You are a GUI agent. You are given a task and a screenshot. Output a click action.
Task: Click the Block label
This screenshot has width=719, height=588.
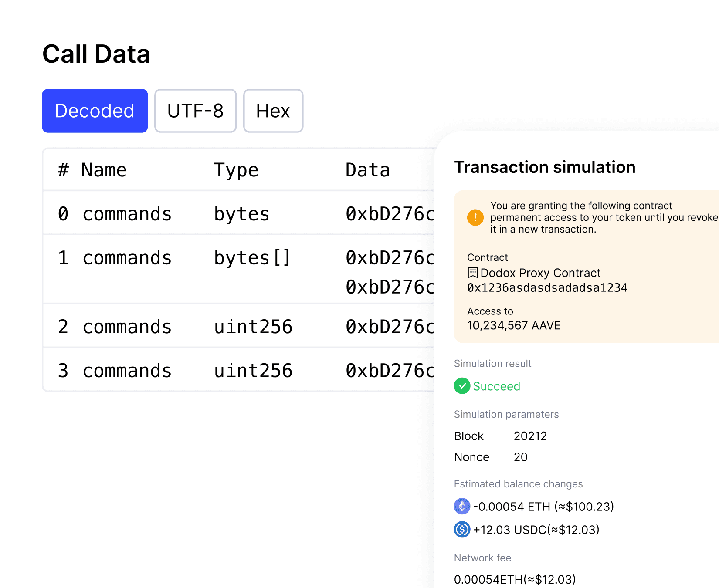469,436
